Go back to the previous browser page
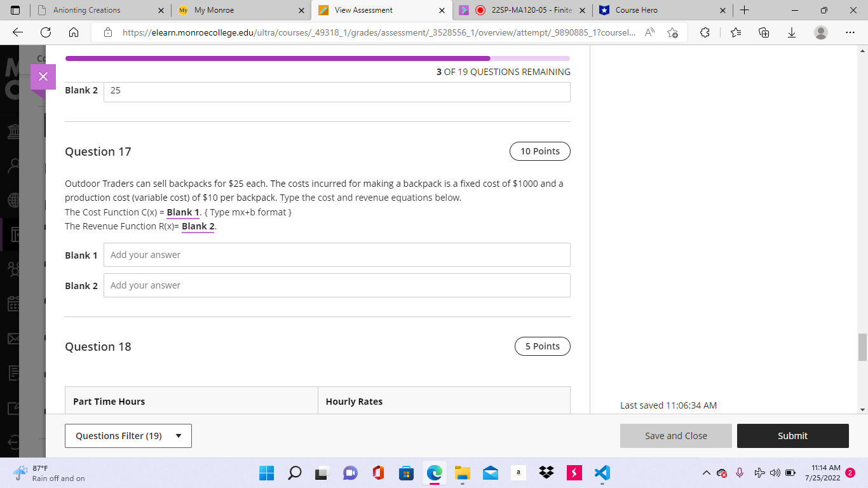The image size is (868, 488). pos(18,32)
